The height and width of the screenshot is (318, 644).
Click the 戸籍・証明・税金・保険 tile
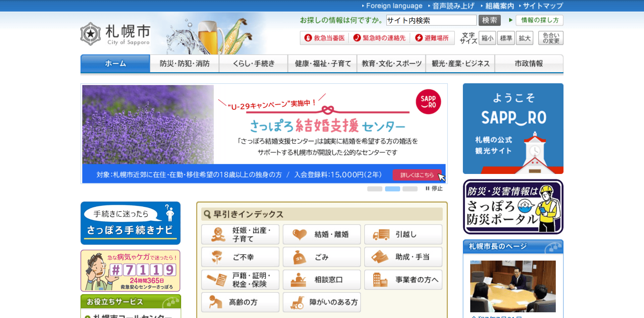(x=240, y=280)
